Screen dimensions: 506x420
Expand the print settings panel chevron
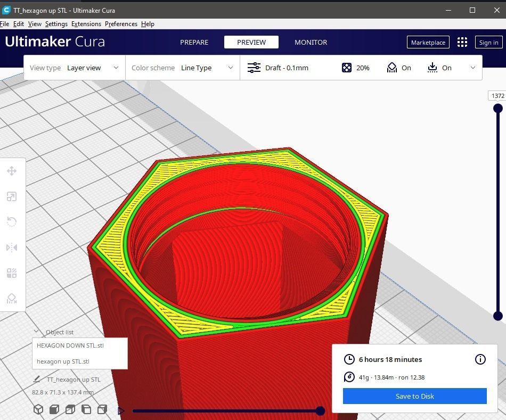click(473, 68)
